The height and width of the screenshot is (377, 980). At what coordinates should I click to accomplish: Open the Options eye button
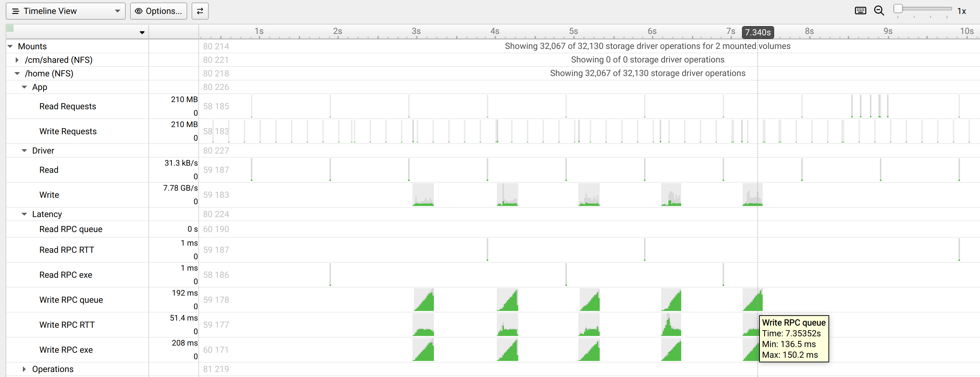tap(159, 11)
